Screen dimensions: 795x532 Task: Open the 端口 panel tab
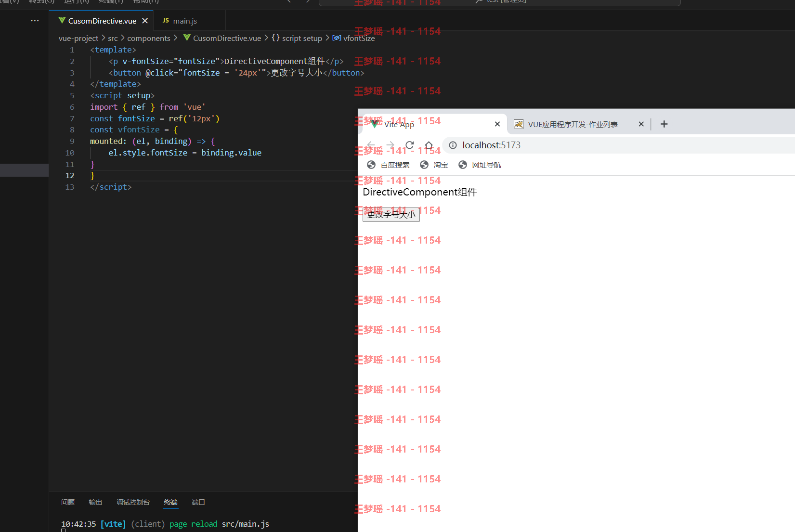198,502
